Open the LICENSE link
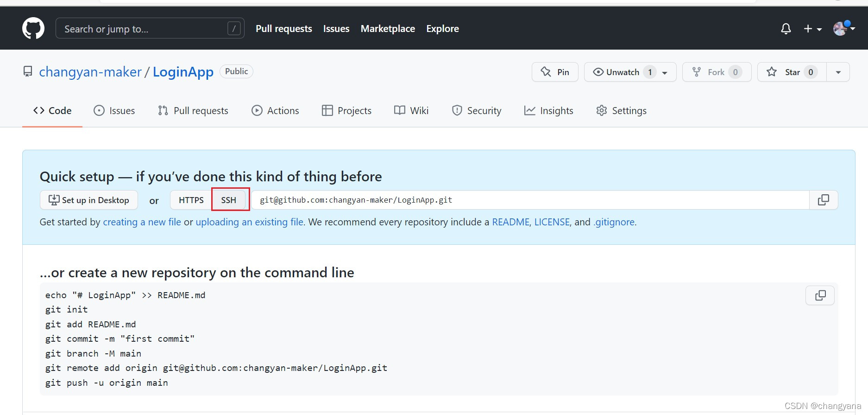Image resolution: width=868 pixels, height=415 pixels. tap(552, 222)
